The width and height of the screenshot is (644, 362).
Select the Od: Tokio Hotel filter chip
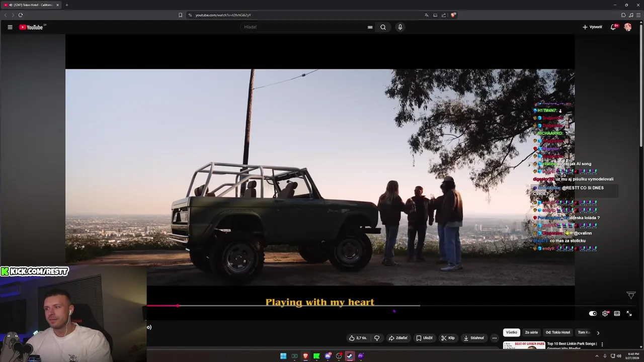pos(558,332)
